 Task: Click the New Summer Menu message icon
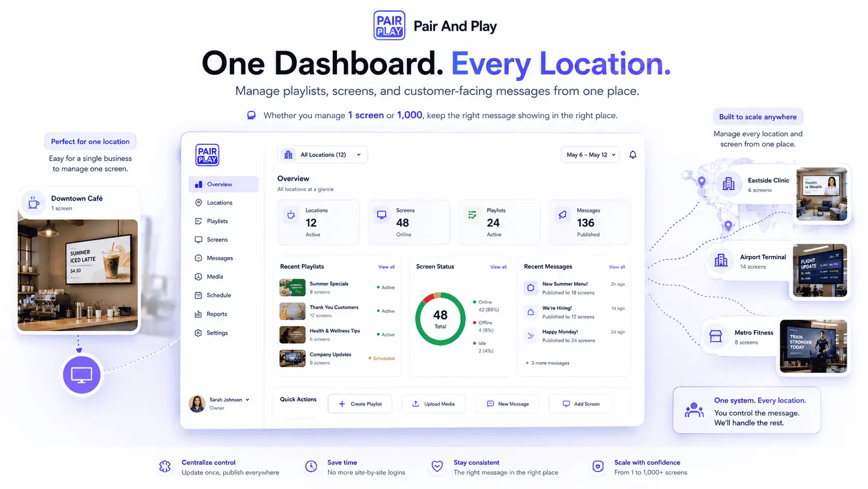(x=531, y=288)
